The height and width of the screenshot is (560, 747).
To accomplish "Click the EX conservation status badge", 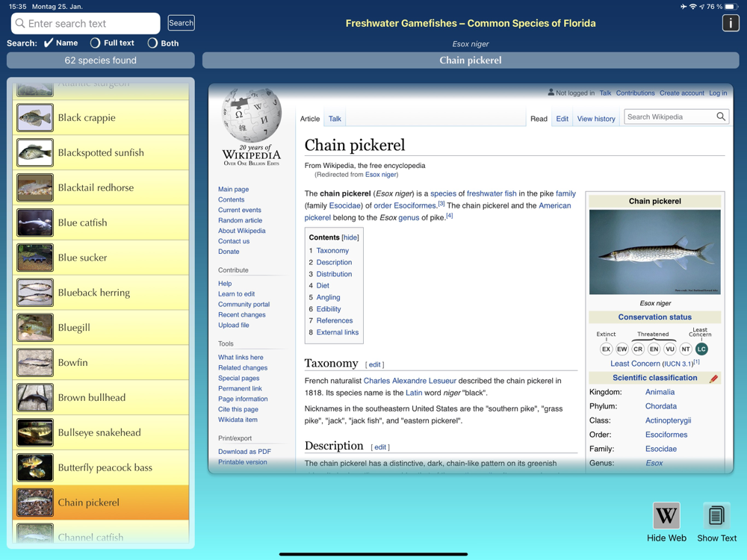I will click(606, 349).
